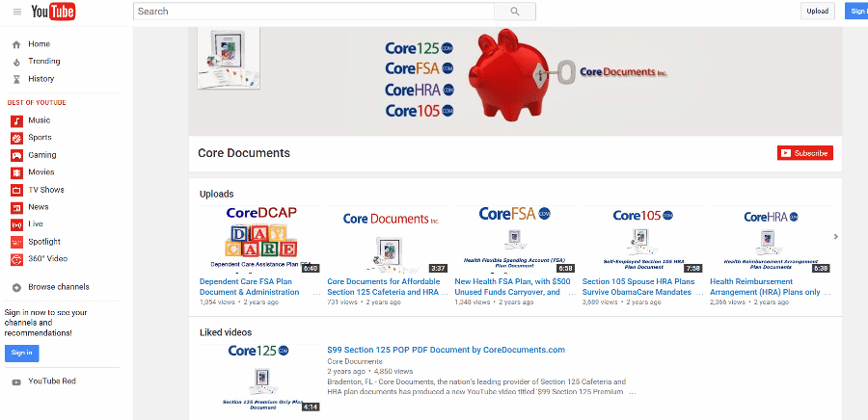Click the search magnifier button

[515, 11]
